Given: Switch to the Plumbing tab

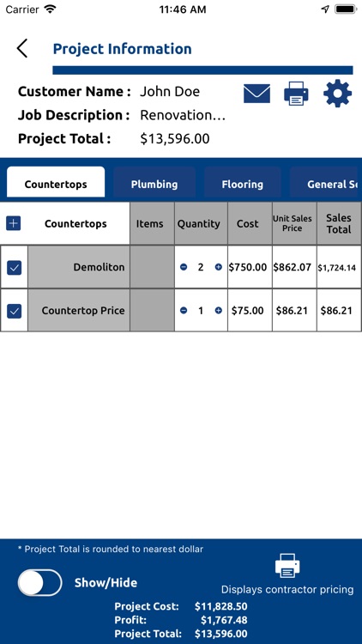Looking at the screenshot, I should click(154, 184).
